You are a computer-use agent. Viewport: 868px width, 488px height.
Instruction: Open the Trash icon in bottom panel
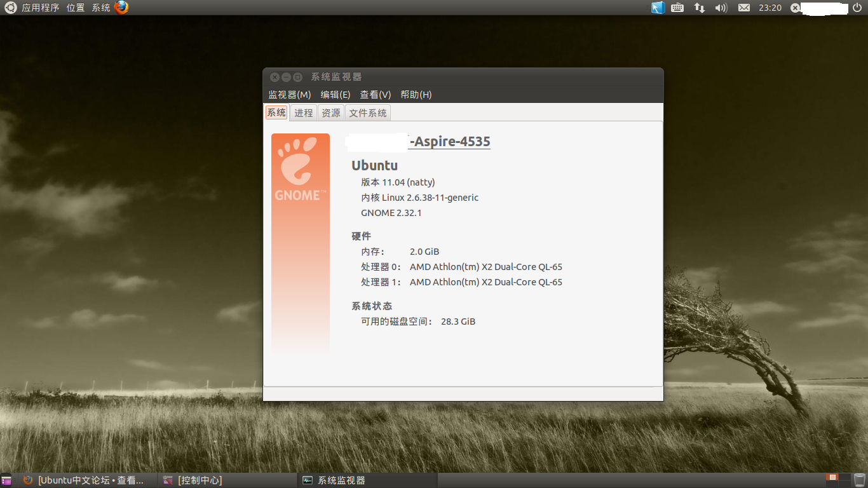click(x=860, y=480)
